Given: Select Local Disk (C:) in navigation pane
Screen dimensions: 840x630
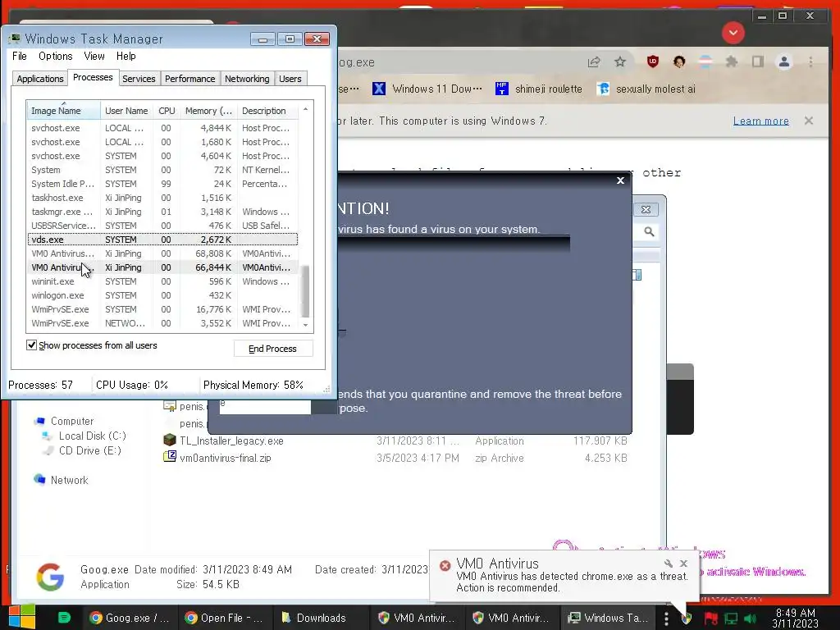Looking at the screenshot, I should 84,436.
